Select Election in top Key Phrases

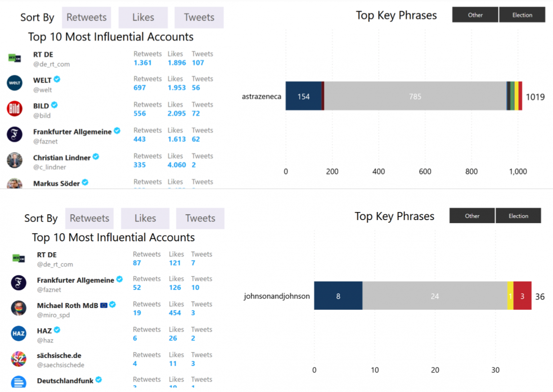point(522,15)
